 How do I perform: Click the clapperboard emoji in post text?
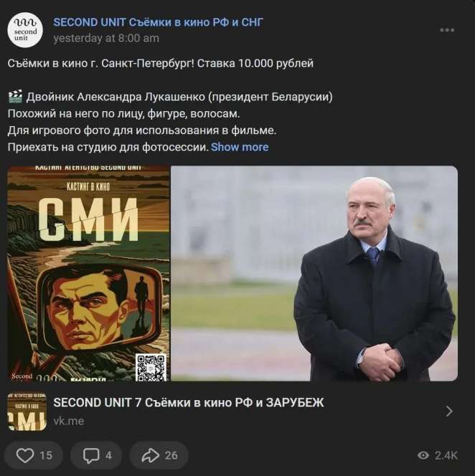(15, 97)
